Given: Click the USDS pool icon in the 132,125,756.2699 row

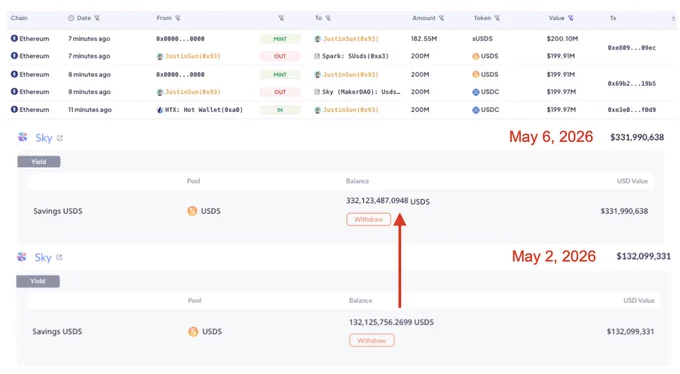Looking at the screenshot, I should (x=193, y=331).
